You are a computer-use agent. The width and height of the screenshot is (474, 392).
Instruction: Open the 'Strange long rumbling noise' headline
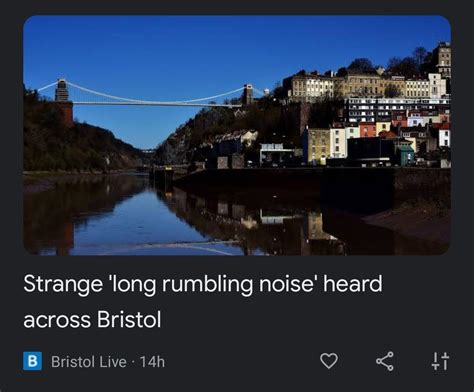(x=203, y=302)
